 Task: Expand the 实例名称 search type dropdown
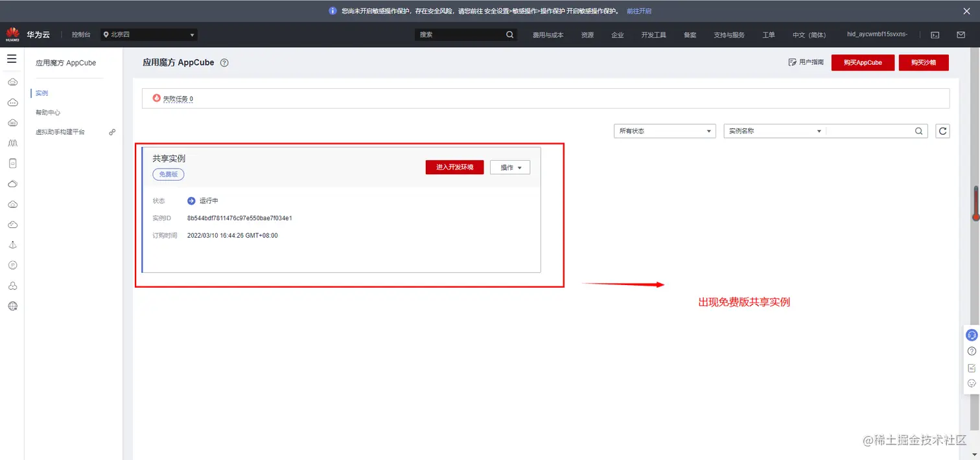[775, 131]
